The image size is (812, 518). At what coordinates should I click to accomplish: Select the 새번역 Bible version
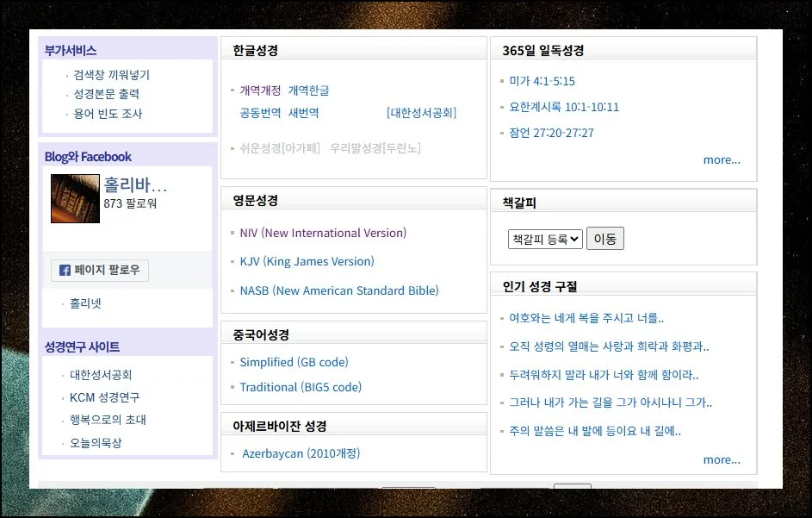303,113
